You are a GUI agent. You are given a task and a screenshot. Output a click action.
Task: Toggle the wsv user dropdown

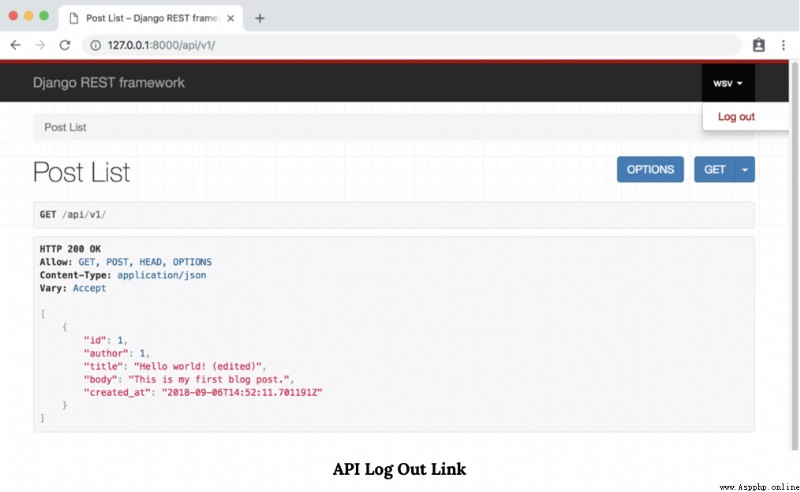728,83
